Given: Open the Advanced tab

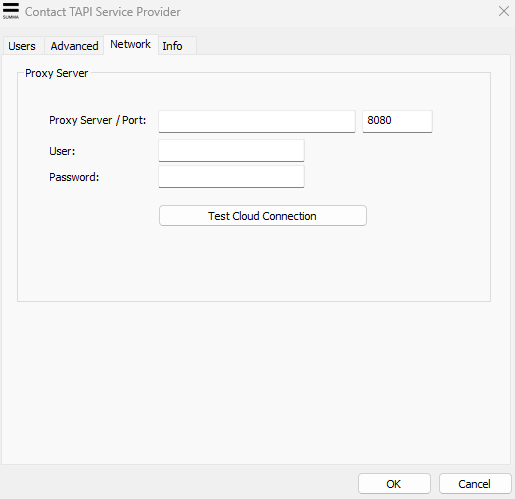Looking at the screenshot, I should click(74, 46).
